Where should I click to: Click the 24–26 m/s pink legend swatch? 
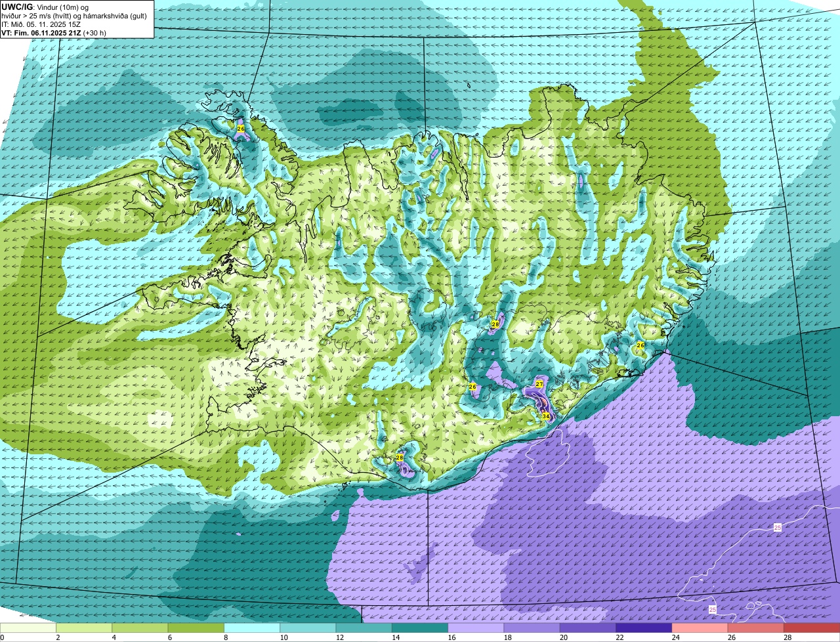point(700,628)
